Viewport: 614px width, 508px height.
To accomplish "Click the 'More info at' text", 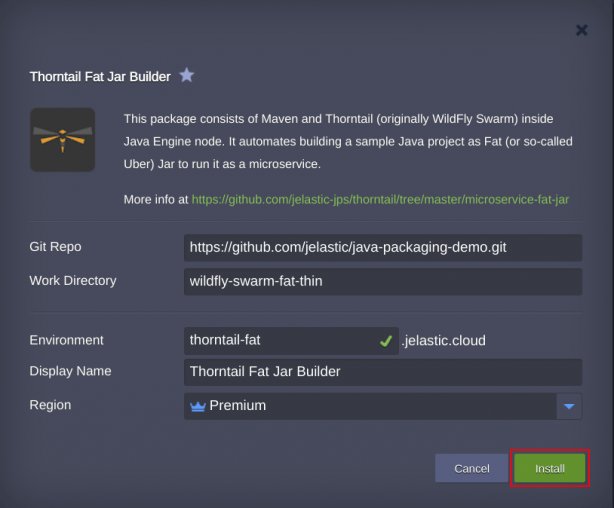I will tap(156, 199).
